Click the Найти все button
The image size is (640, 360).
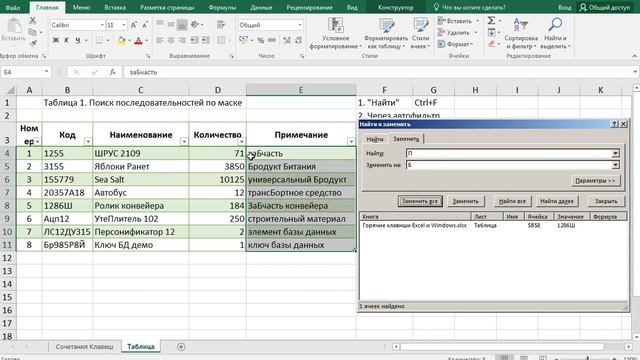[512, 201]
